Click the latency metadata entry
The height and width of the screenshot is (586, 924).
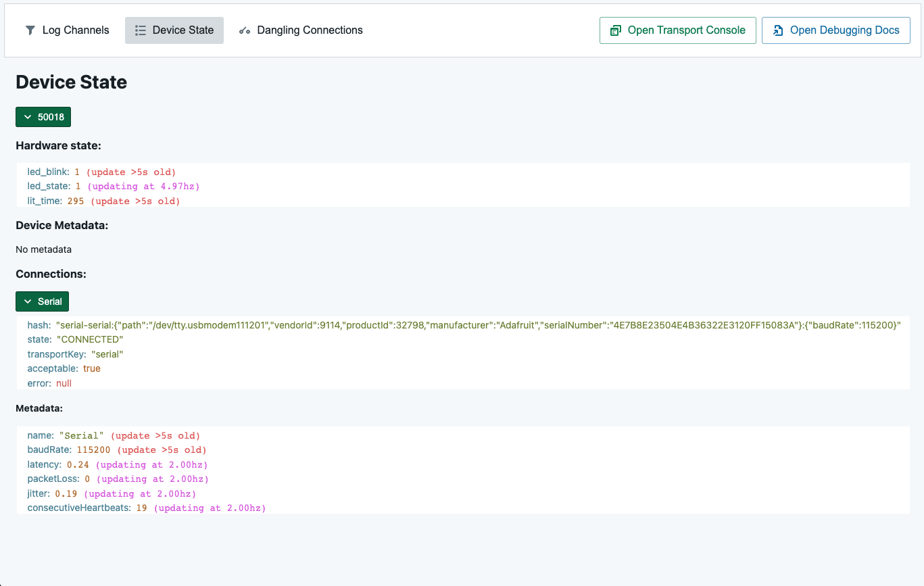(x=117, y=464)
